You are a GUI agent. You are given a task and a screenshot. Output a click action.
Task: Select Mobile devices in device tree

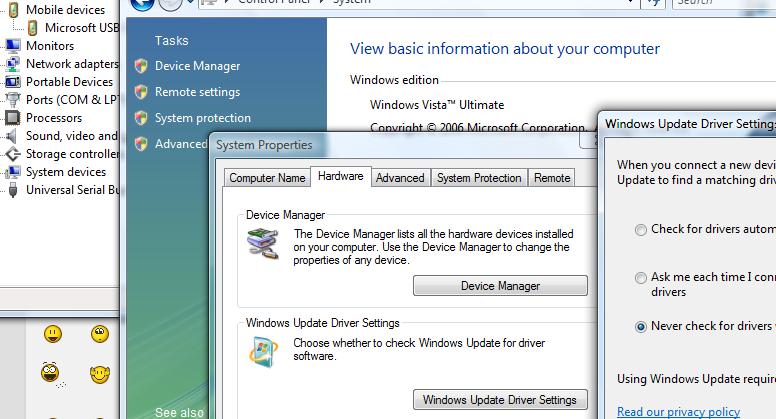pyautogui.click(x=65, y=10)
